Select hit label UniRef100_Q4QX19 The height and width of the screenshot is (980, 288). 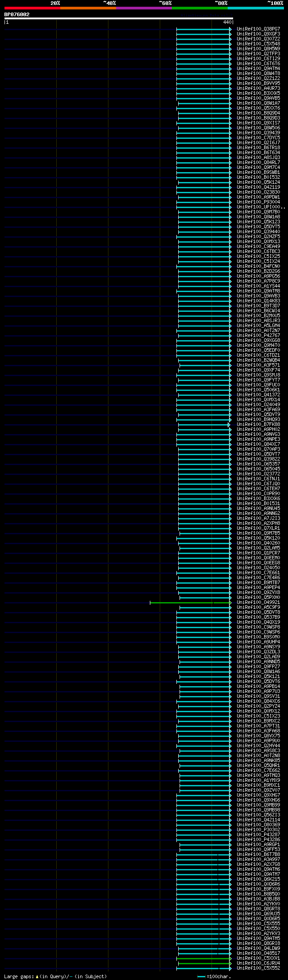click(258, 622)
